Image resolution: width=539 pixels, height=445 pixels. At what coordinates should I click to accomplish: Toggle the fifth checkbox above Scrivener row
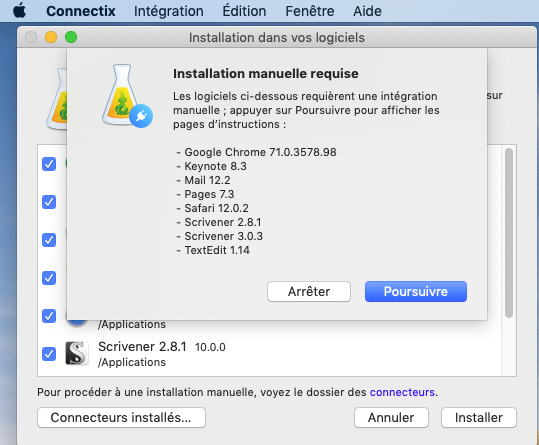coord(49,316)
